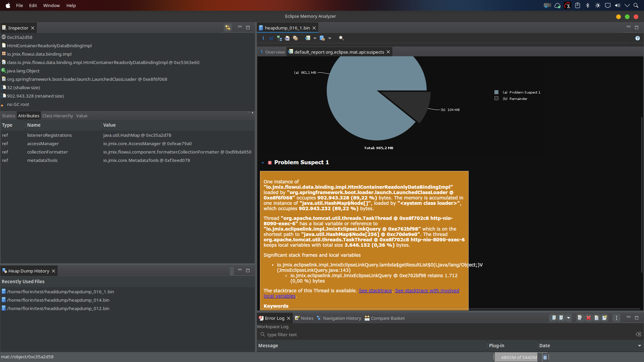Screen dimensions: 644x362
Task: Open Spotlight search in the menu bar
Action: point(636,5)
